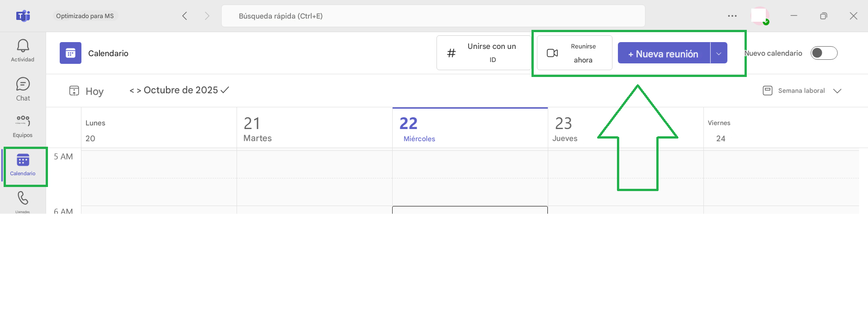Screen dimensions: 868x326
Task: Start a meeting with Reunirse ahora
Action: point(574,53)
